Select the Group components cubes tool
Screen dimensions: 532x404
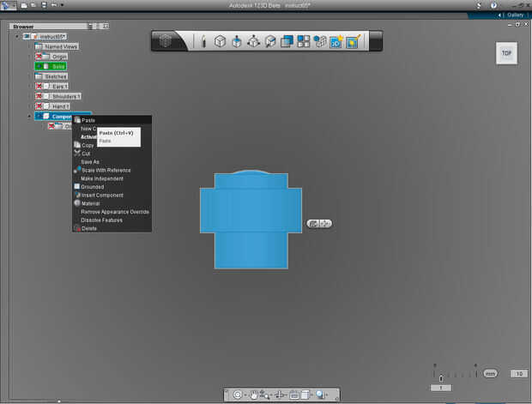pyautogui.click(x=319, y=42)
